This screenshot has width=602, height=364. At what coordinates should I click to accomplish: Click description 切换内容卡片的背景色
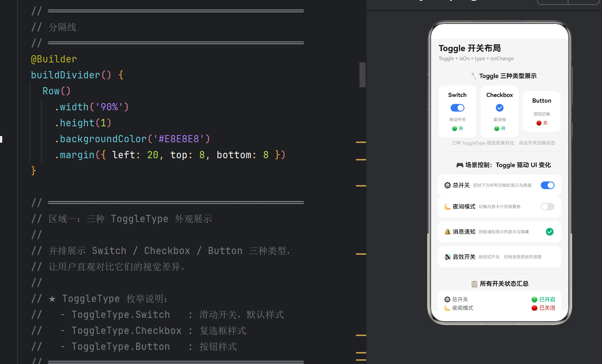click(499, 206)
